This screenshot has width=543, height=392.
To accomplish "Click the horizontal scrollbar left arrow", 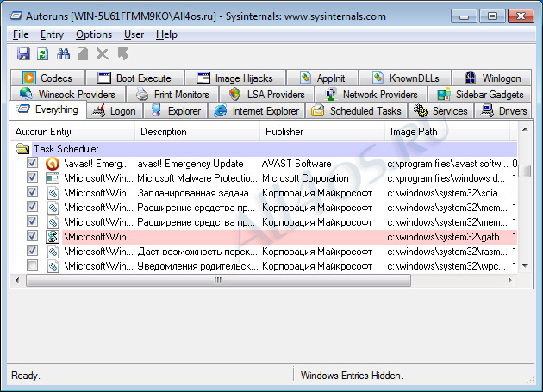I will tap(17, 280).
